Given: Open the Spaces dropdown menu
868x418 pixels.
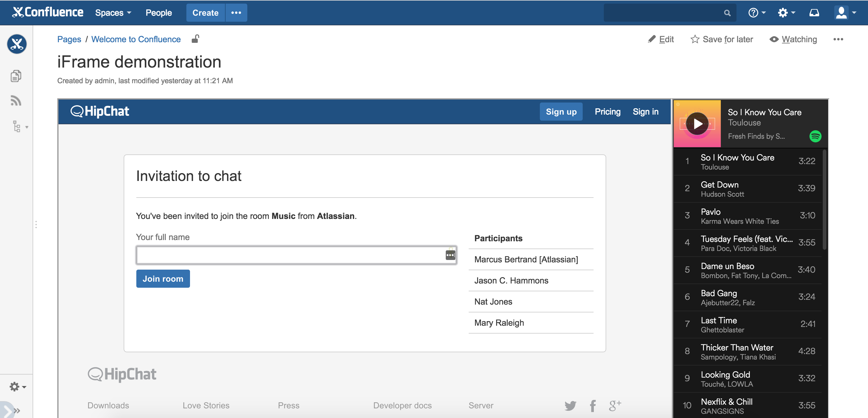Looking at the screenshot, I should (x=113, y=13).
